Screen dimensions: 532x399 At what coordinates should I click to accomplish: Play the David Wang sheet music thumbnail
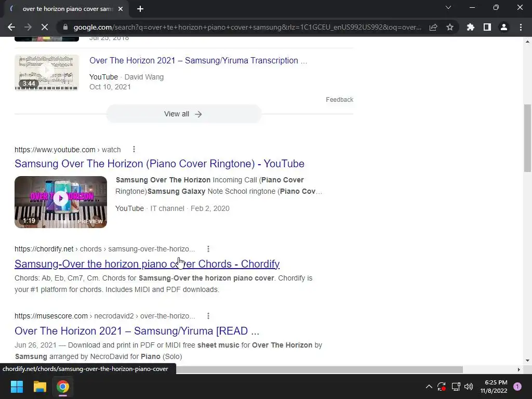pos(47,73)
